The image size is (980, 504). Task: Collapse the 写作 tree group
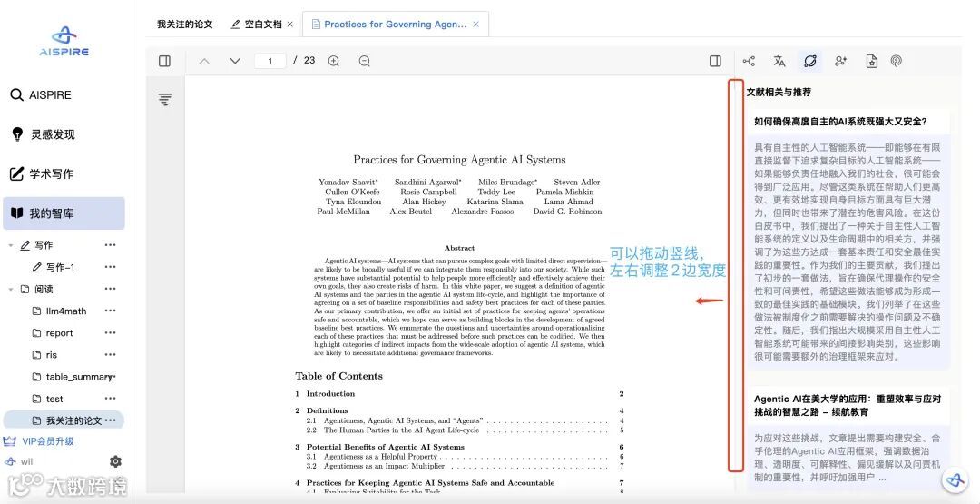(11, 246)
